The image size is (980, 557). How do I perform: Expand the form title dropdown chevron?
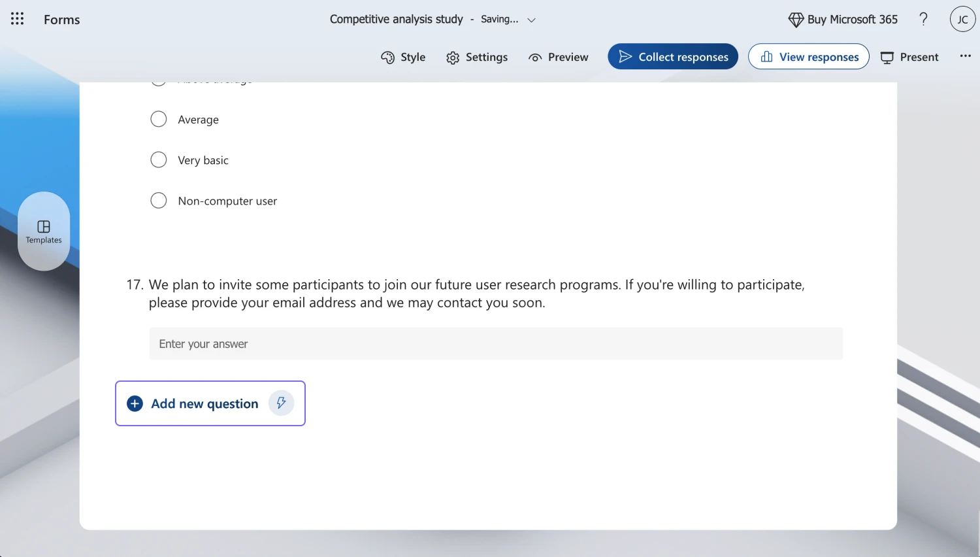[x=531, y=20]
